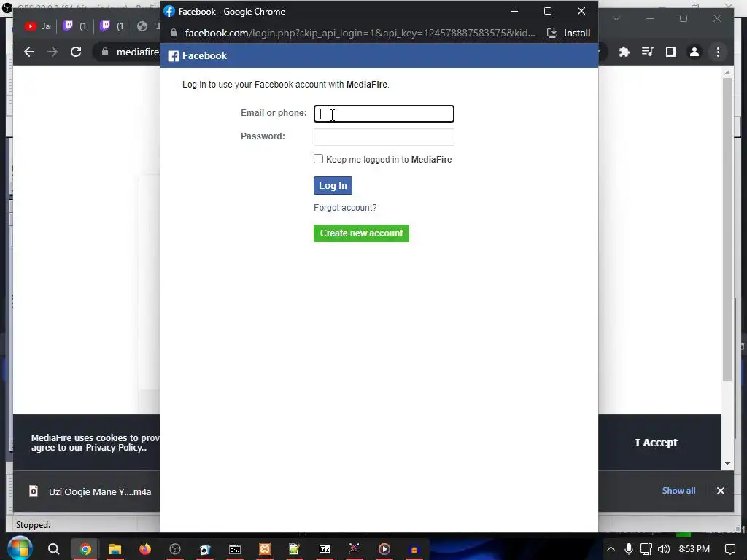Click the facebook.com URL in popup
Image resolution: width=747 pixels, height=560 pixels.
point(360,33)
